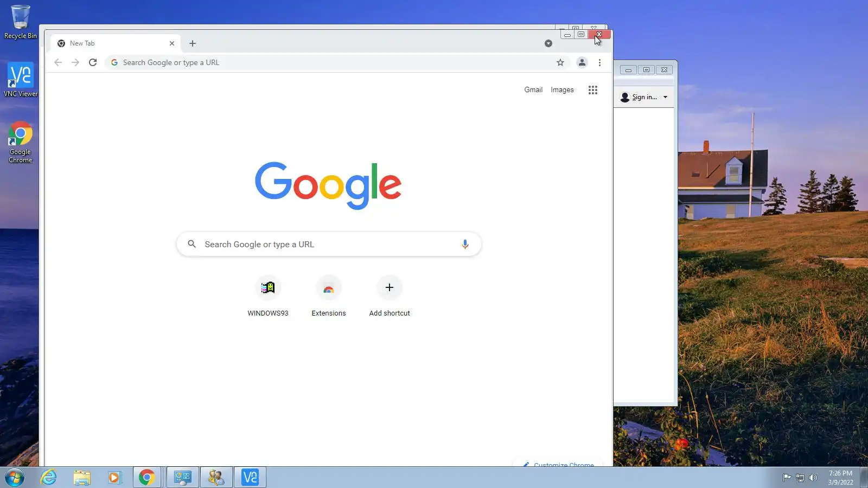Image resolution: width=868 pixels, height=488 pixels.
Task: Focus the Chrome address bar
Action: click(336, 62)
